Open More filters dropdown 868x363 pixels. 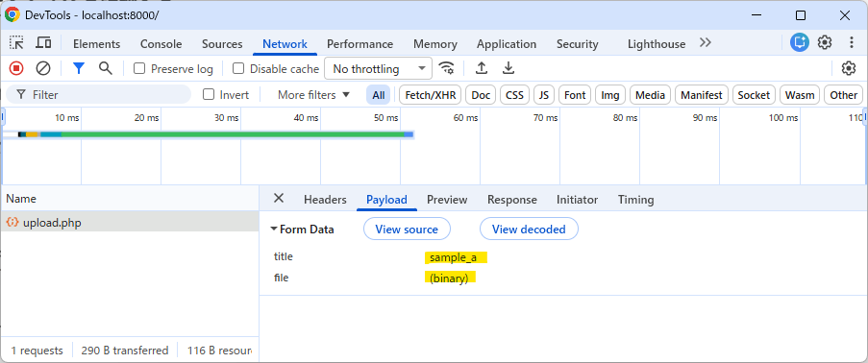(x=314, y=95)
